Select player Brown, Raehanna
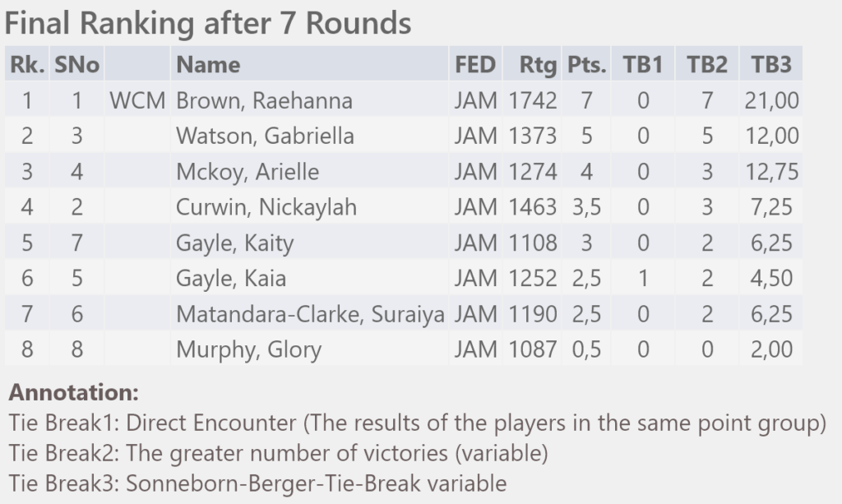842x504 pixels. click(264, 101)
